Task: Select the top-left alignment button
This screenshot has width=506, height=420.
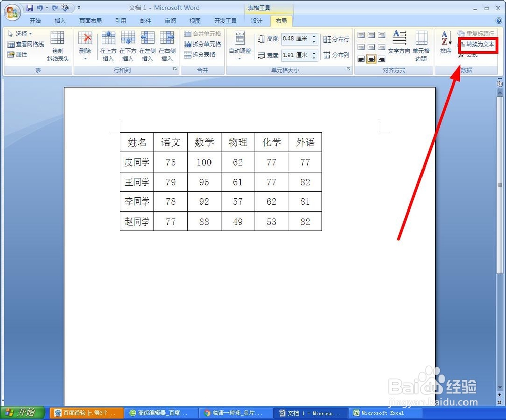Action: point(361,35)
